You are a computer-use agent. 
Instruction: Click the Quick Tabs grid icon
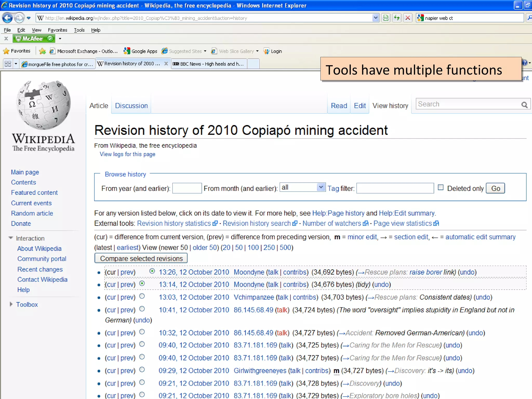click(x=8, y=64)
